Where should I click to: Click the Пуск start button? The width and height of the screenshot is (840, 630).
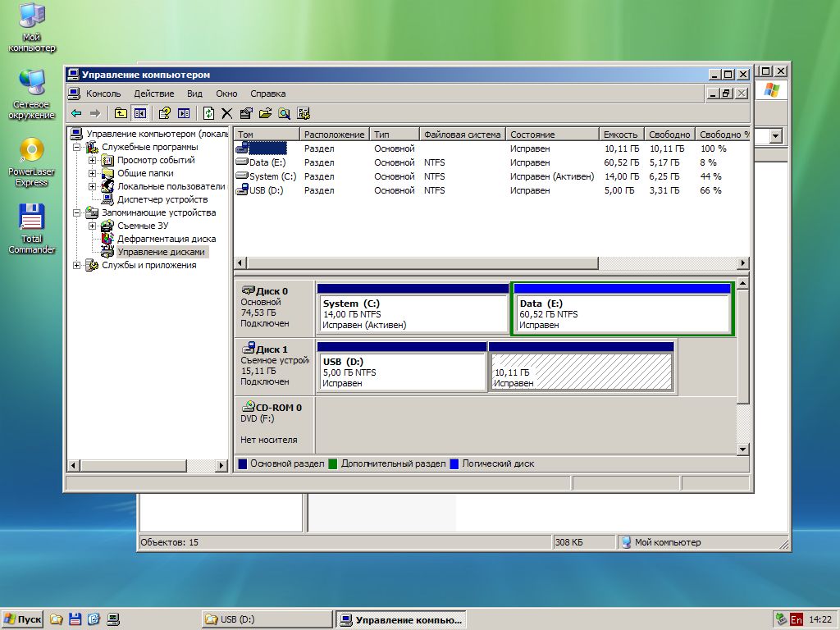(x=23, y=619)
